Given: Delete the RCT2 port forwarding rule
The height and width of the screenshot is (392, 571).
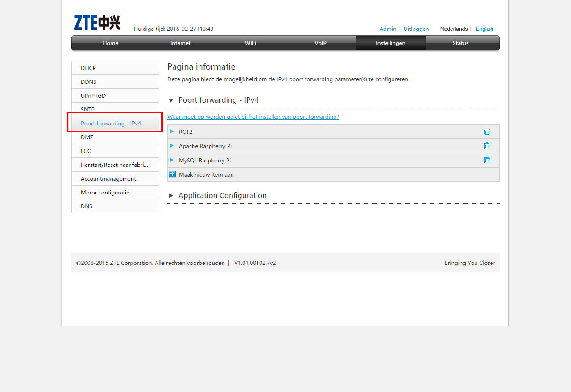Looking at the screenshot, I should 487,132.
